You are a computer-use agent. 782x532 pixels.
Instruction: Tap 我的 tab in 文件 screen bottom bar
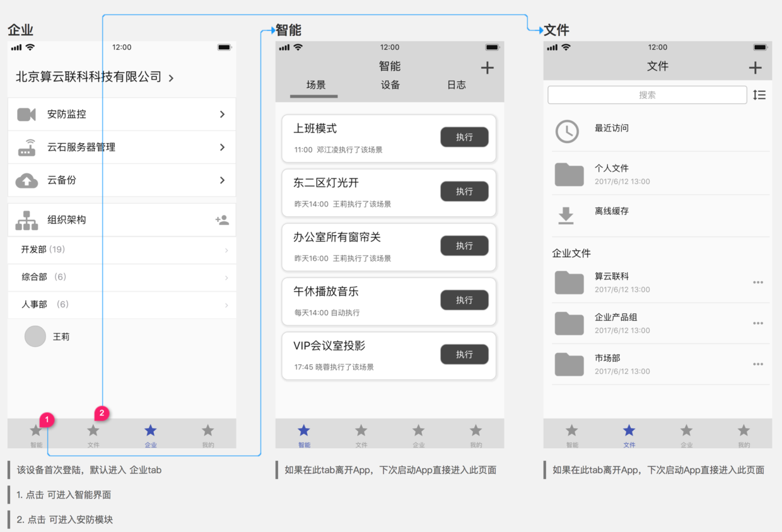tap(744, 434)
